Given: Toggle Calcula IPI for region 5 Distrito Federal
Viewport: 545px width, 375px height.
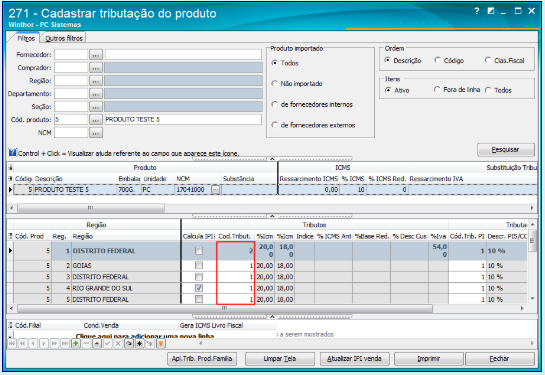Looking at the screenshot, I should point(199,299).
